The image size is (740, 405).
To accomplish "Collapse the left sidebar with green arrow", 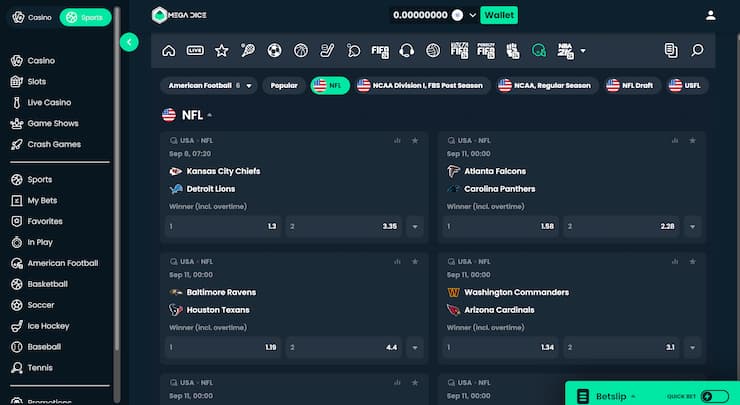I will point(128,42).
